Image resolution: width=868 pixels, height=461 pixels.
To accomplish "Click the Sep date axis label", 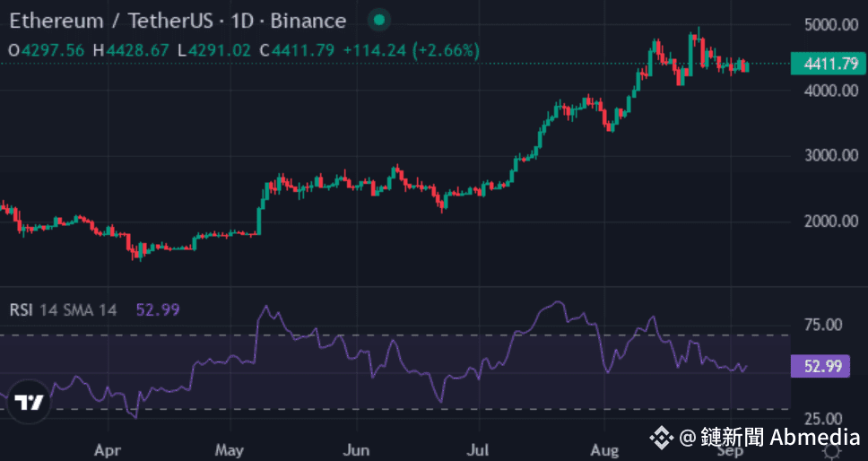I will tap(730, 450).
